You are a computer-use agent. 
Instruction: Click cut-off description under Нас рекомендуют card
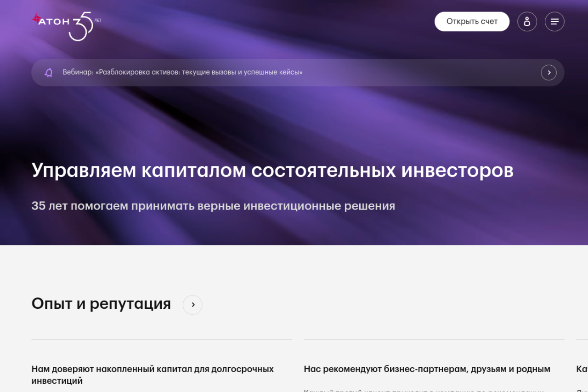tap(423, 390)
